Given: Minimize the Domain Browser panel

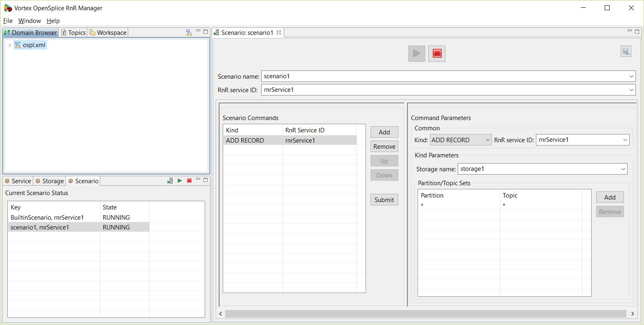Looking at the screenshot, I should [x=198, y=31].
